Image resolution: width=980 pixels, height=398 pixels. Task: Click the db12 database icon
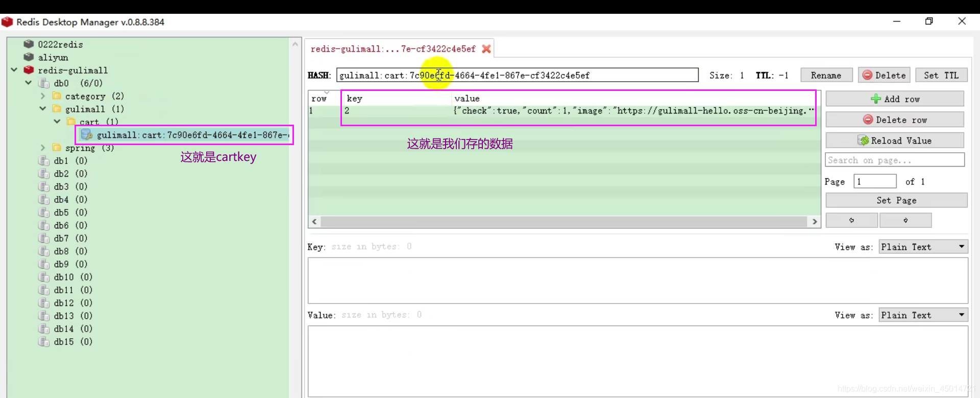pyautogui.click(x=44, y=303)
